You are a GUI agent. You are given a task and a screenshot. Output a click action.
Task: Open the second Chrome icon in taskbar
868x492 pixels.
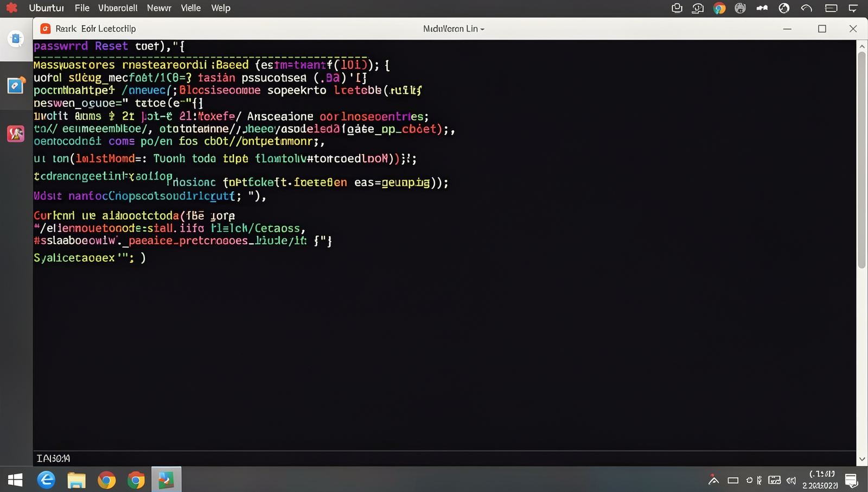point(136,480)
